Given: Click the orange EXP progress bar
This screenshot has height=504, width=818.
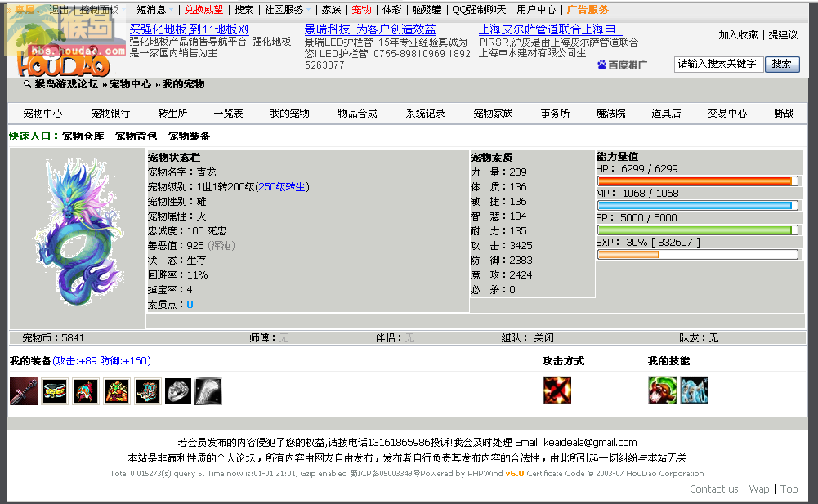Looking at the screenshot, I should click(698, 255).
